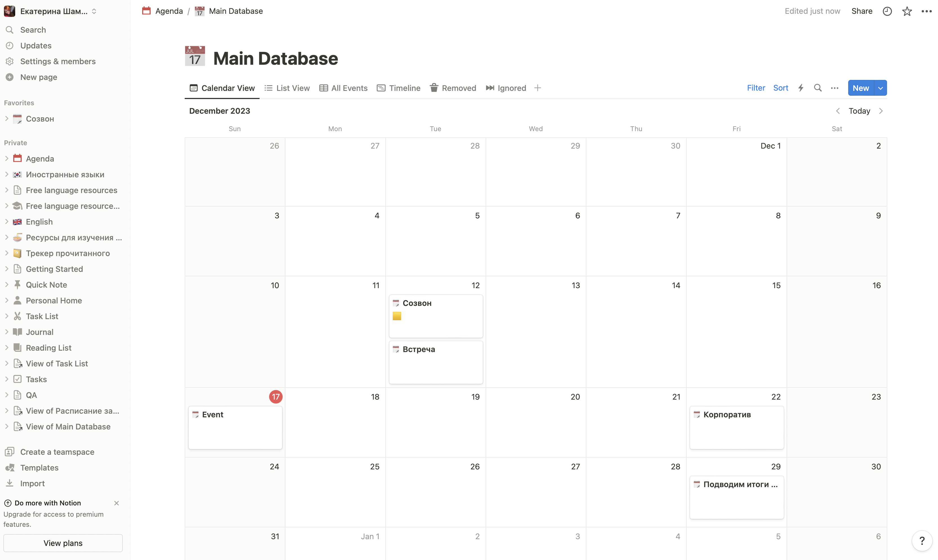Expand the Трекер прочитанного item
Image resolution: width=938 pixels, height=560 pixels.
pos(5,253)
